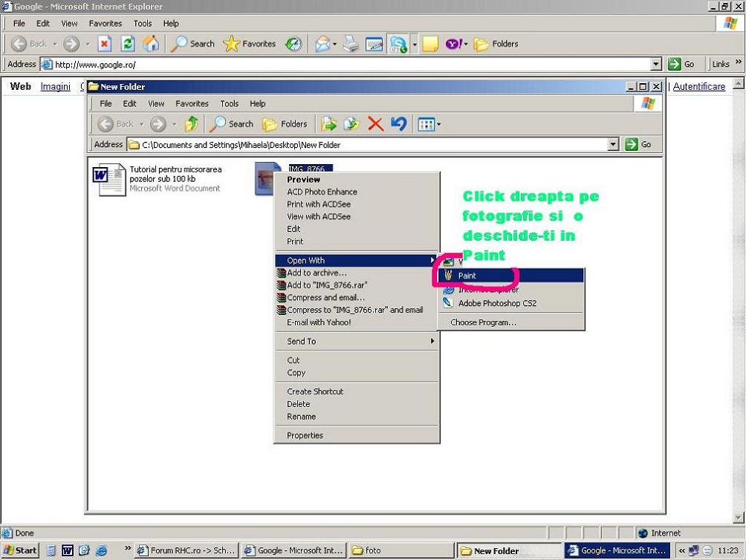Click Add to archive... in context menu
Image resolution: width=746 pixels, height=560 pixels.
point(357,273)
